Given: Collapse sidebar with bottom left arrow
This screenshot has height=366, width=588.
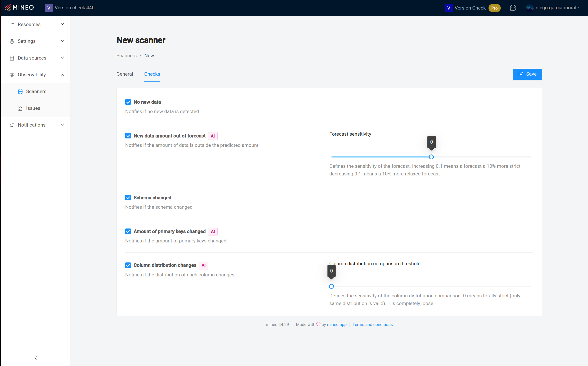Looking at the screenshot, I should [x=36, y=358].
